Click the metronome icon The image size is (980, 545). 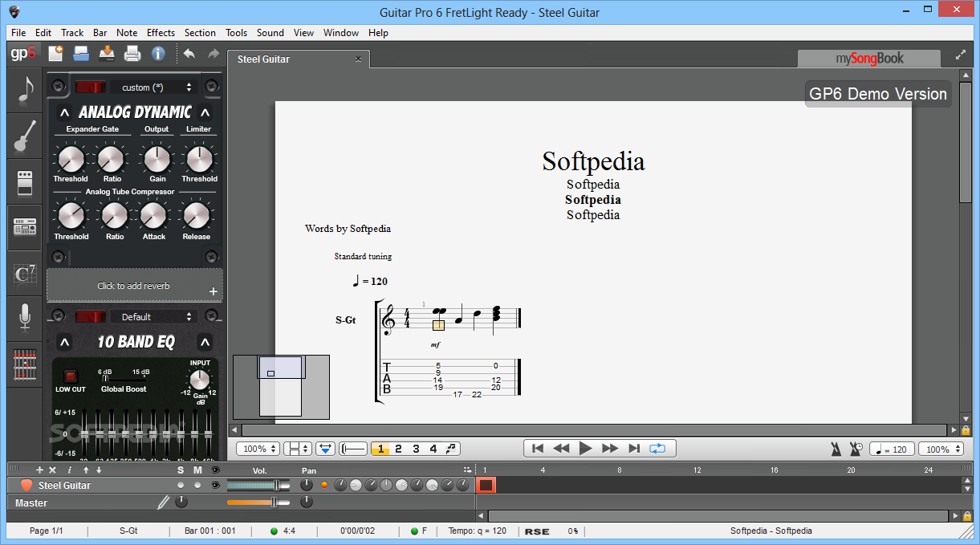[x=837, y=449]
